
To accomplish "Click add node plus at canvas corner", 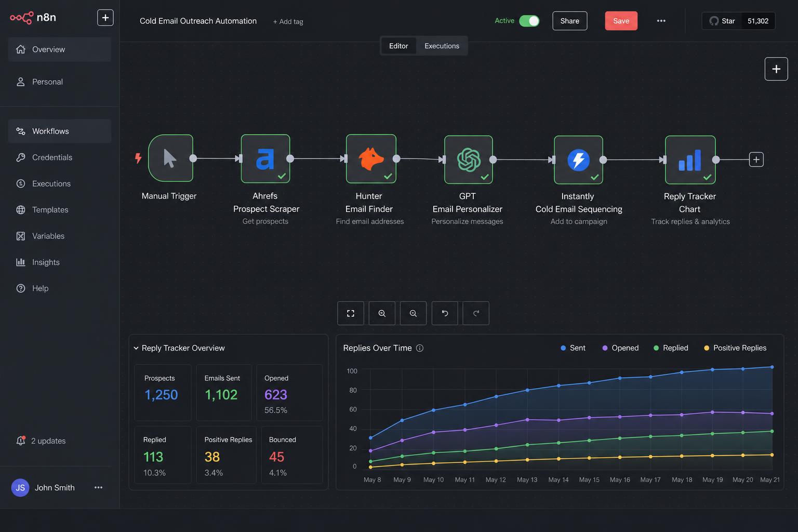I will click(x=776, y=69).
